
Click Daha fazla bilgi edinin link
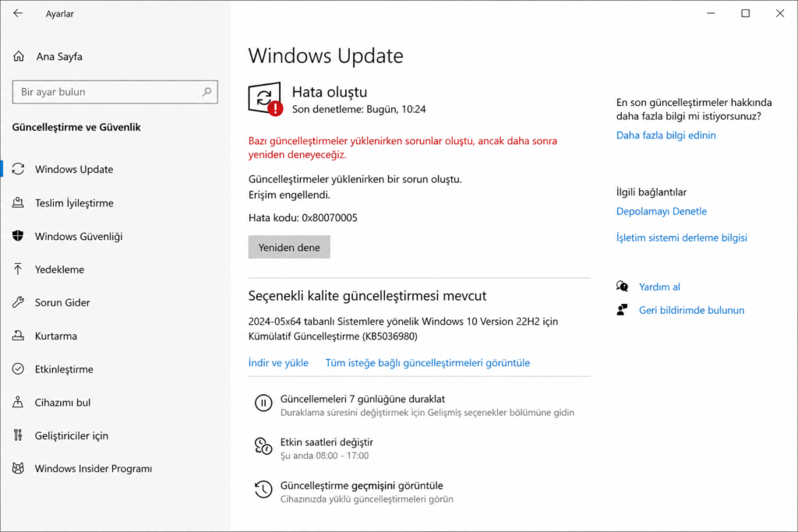(x=666, y=135)
